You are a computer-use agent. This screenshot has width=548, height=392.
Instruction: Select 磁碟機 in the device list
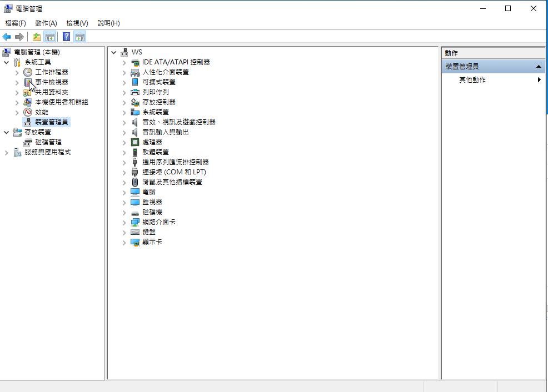[x=152, y=212]
